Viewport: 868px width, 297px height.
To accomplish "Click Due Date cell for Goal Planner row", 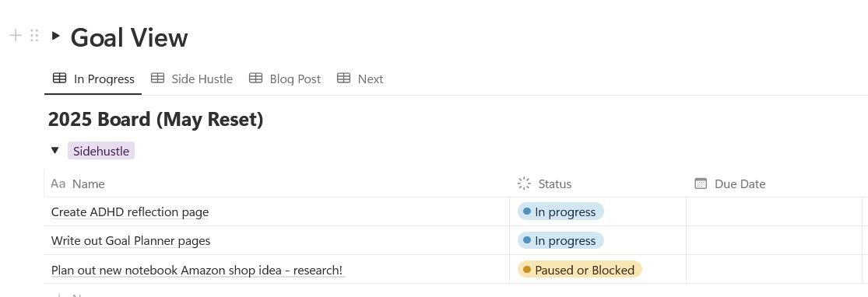I will (x=774, y=240).
